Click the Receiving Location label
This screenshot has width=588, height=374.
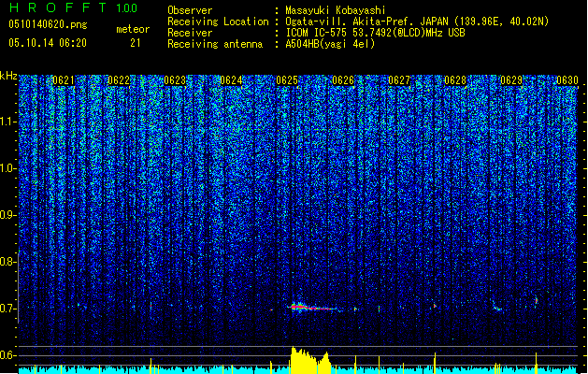[x=218, y=22]
